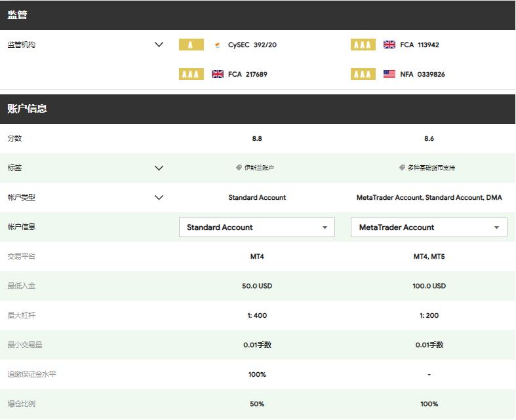Click the tag icon beside 多种基础货币支持
This screenshot has width=516, height=420.
click(402, 168)
